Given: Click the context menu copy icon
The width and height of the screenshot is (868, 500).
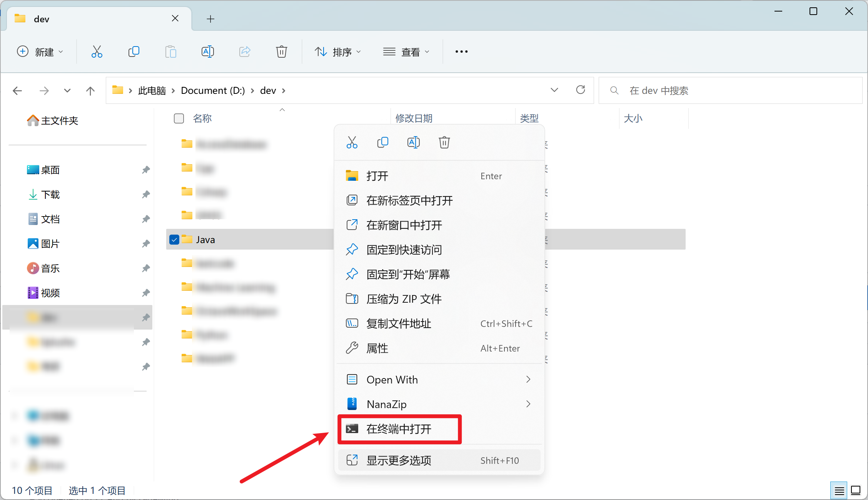Looking at the screenshot, I should click(383, 142).
